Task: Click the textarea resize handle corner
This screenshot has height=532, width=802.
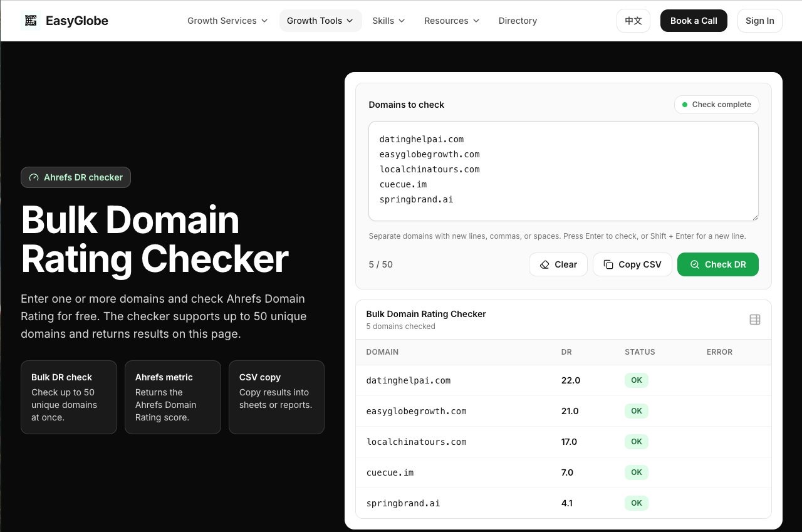Action: click(754, 217)
